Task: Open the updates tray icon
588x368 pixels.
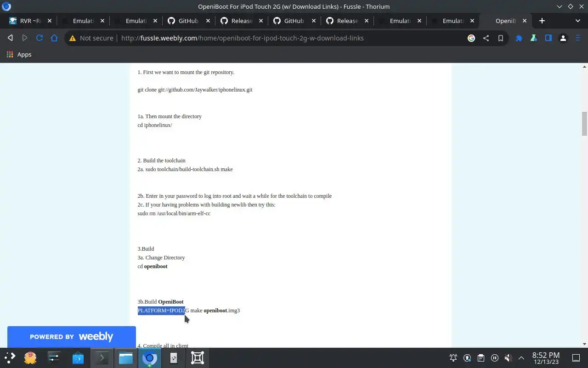Action: [467, 358]
